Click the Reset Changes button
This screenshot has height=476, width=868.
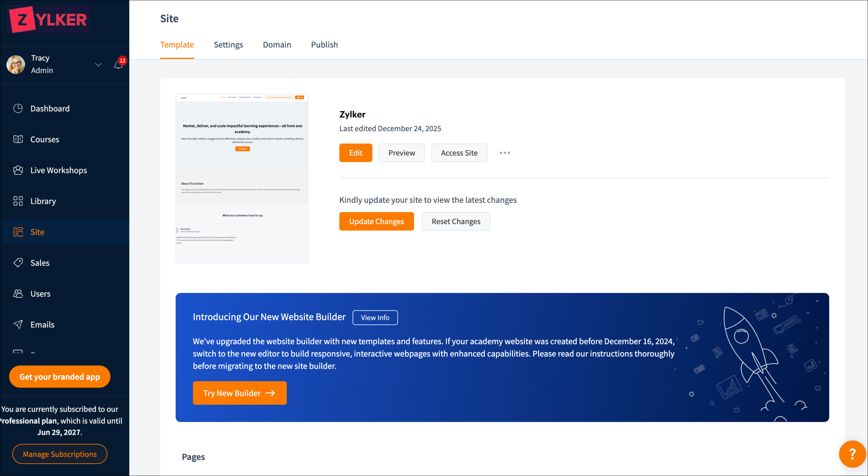point(456,221)
